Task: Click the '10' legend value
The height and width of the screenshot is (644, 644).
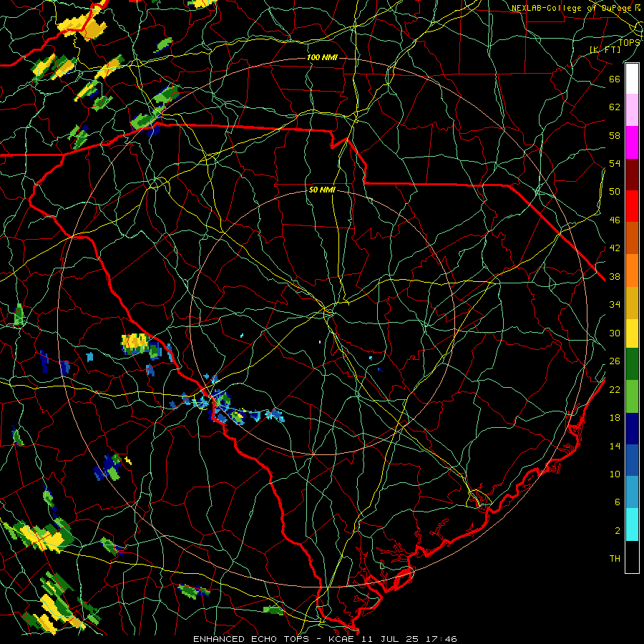Action: (615, 474)
